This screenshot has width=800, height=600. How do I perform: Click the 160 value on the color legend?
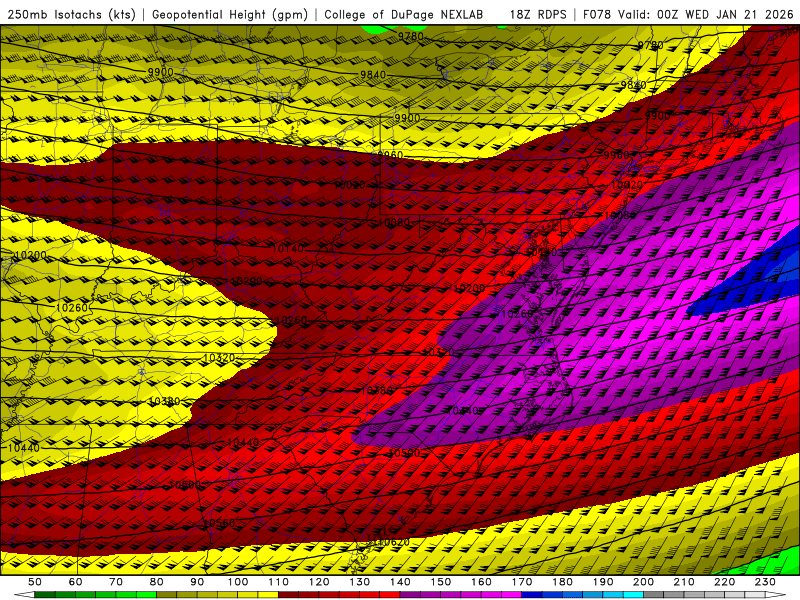(481, 582)
